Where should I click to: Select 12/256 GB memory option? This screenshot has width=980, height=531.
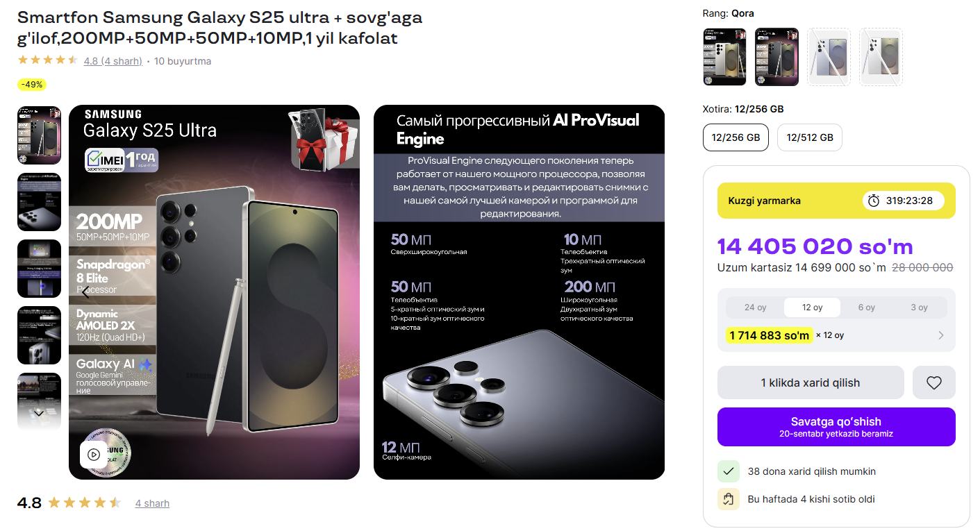737,137
